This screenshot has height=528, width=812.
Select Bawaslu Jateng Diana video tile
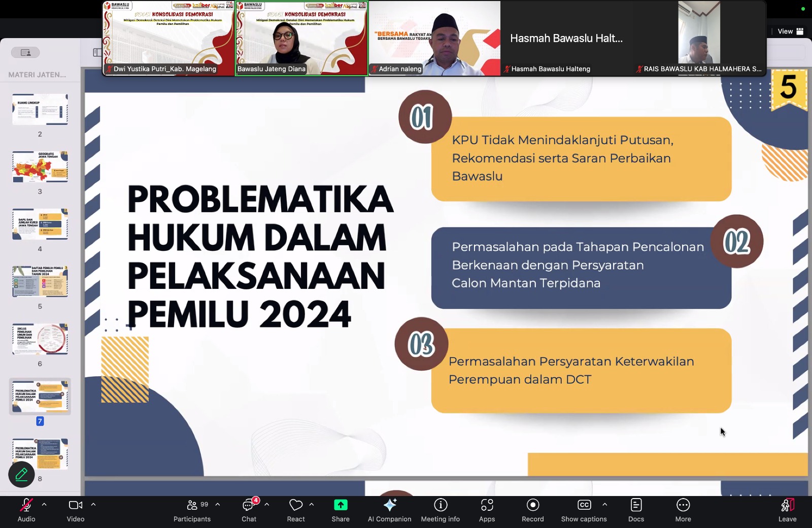tap(301, 38)
